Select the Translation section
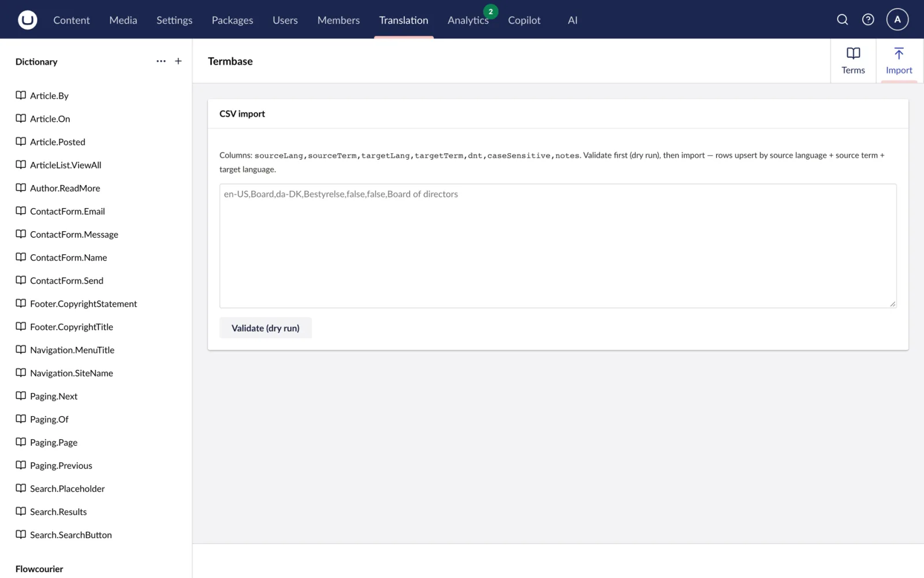This screenshot has width=924, height=578. tap(404, 20)
